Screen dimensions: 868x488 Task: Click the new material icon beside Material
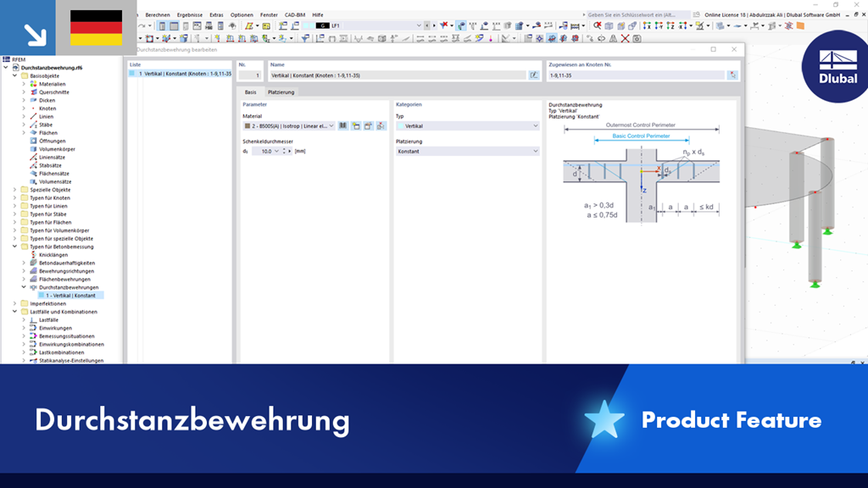(x=356, y=126)
